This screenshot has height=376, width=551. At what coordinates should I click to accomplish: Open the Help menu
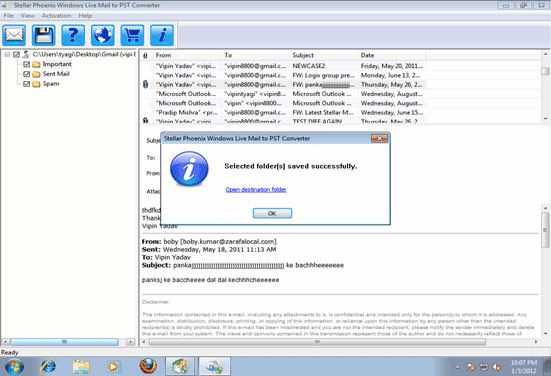tap(85, 16)
